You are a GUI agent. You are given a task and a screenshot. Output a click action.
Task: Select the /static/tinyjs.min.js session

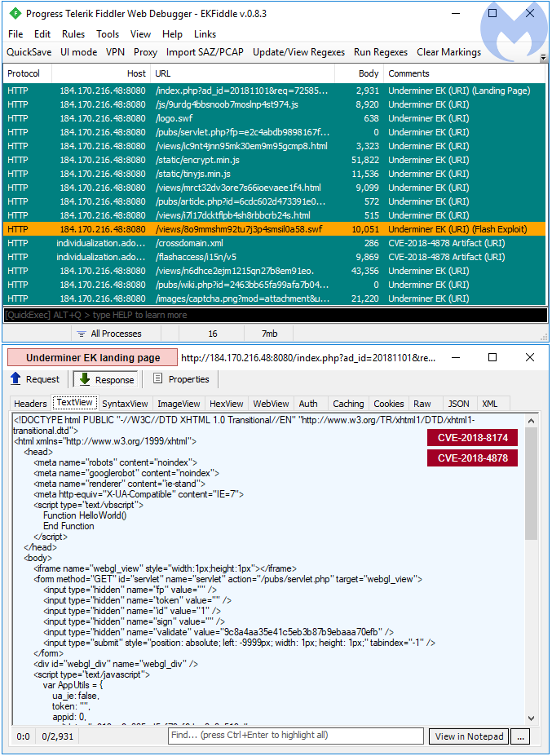pos(275,174)
